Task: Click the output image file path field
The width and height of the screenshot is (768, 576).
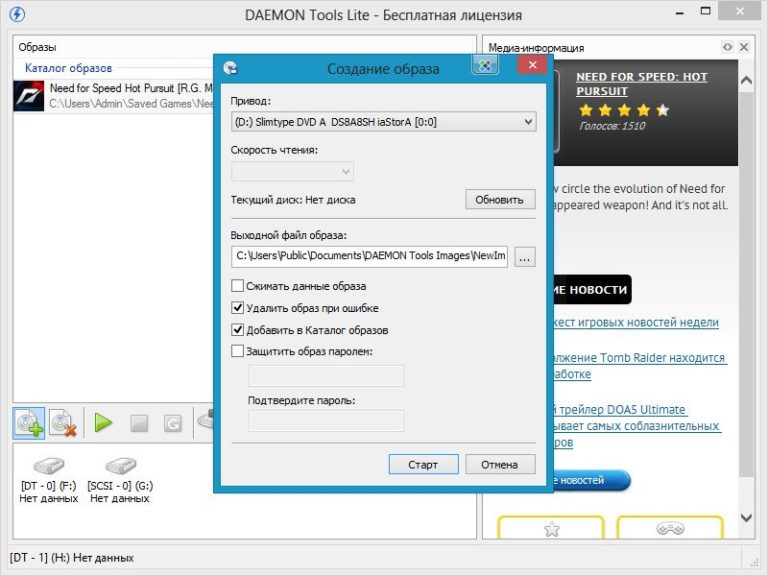Action: (369, 257)
